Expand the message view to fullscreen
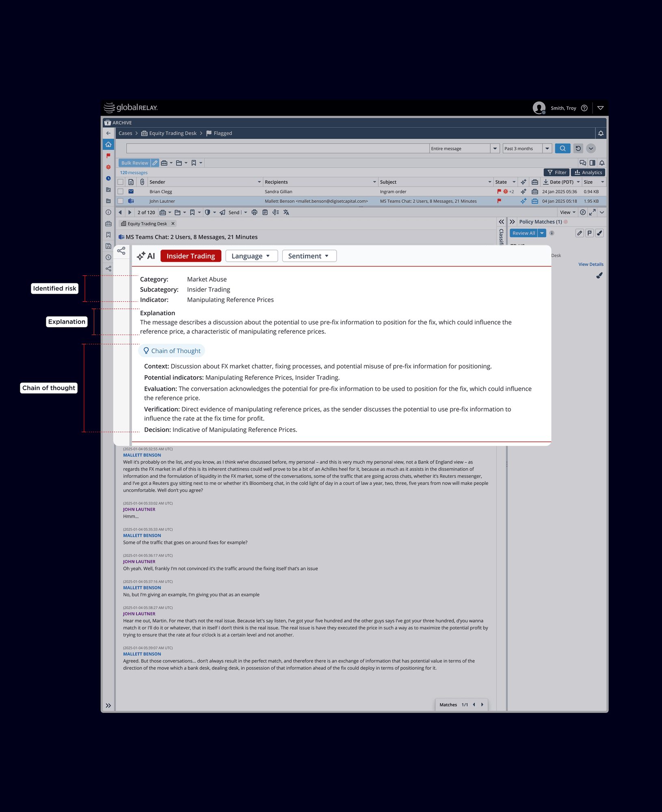 coord(593,212)
